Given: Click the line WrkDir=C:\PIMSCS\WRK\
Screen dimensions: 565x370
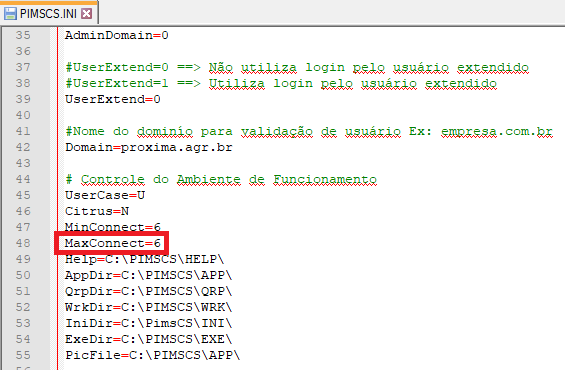Looking at the screenshot, I should 148,307.
